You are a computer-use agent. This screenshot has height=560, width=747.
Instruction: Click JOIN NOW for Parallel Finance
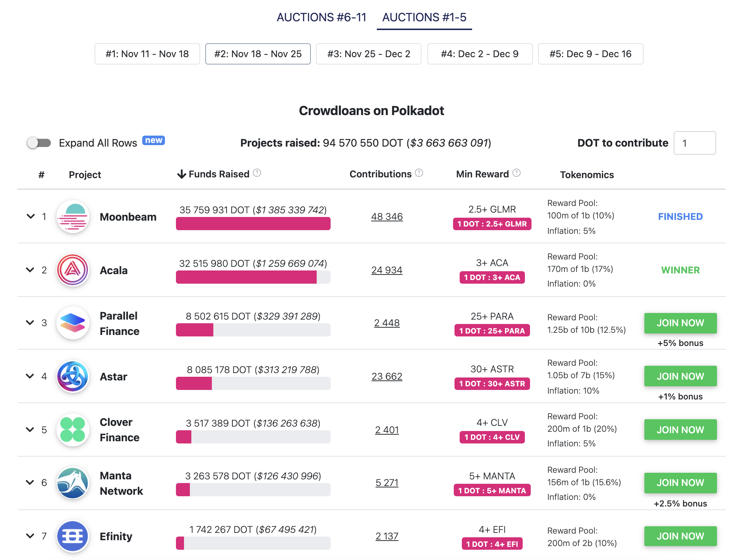(680, 323)
